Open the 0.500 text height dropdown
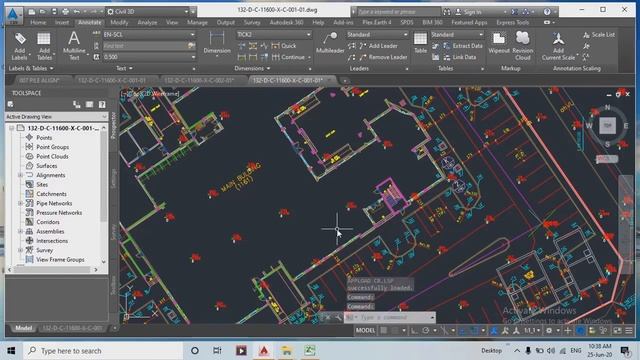Screen dimensions: 640x360 click(x=149, y=57)
